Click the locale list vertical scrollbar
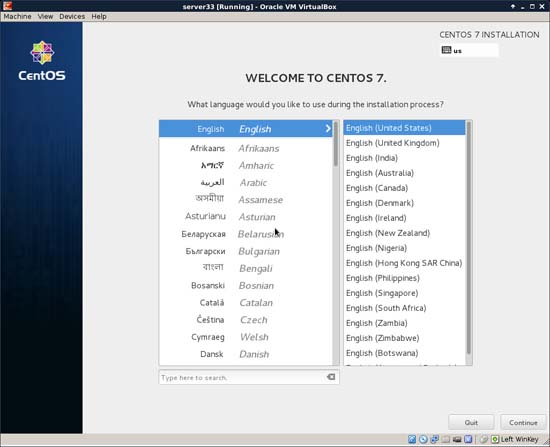The image size is (550, 447). [469, 243]
